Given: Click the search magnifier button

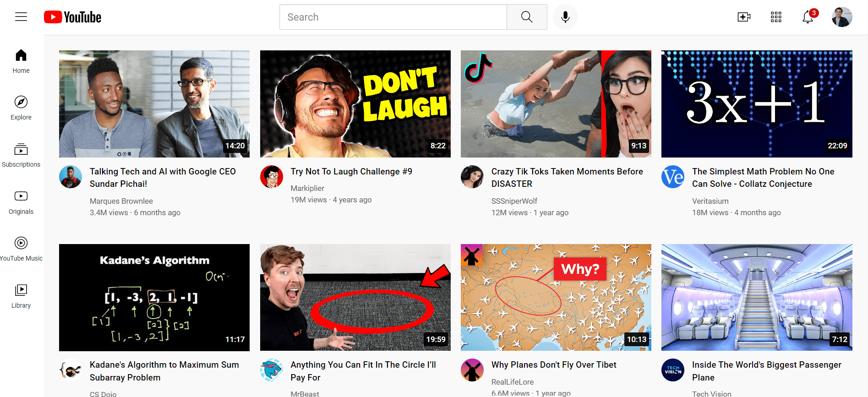Looking at the screenshot, I should (x=527, y=17).
